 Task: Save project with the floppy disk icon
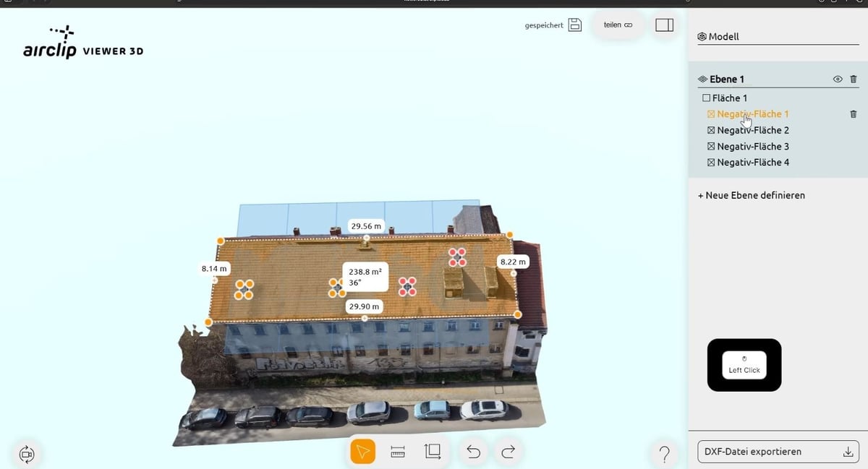click(575, 25)
